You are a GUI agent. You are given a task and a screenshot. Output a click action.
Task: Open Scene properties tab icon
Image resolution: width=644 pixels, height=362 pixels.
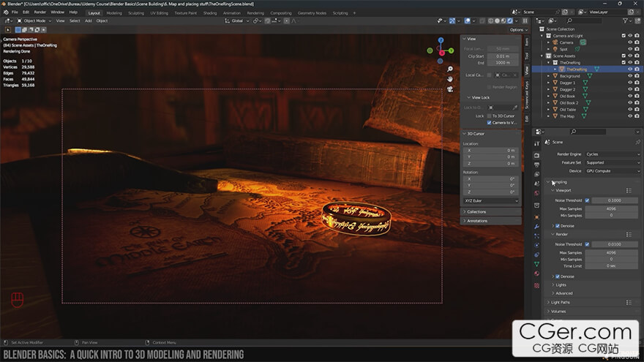tap(537, 184)
